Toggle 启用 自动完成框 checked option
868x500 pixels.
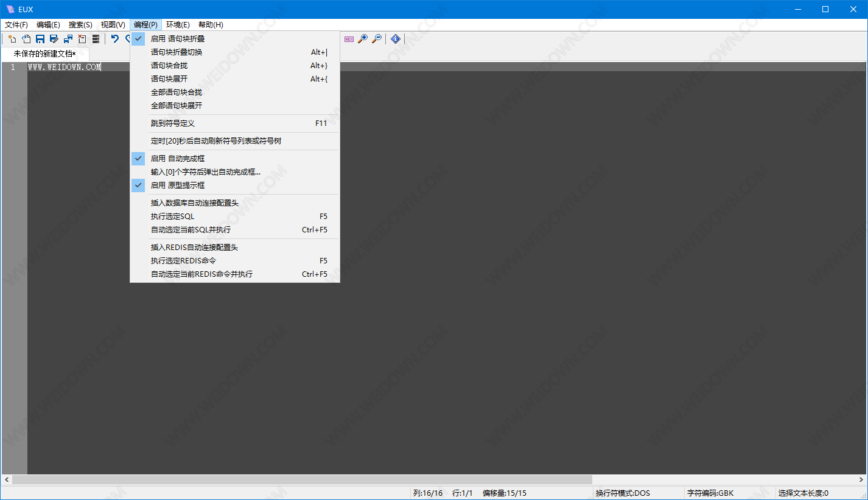(x=235, y=158)
